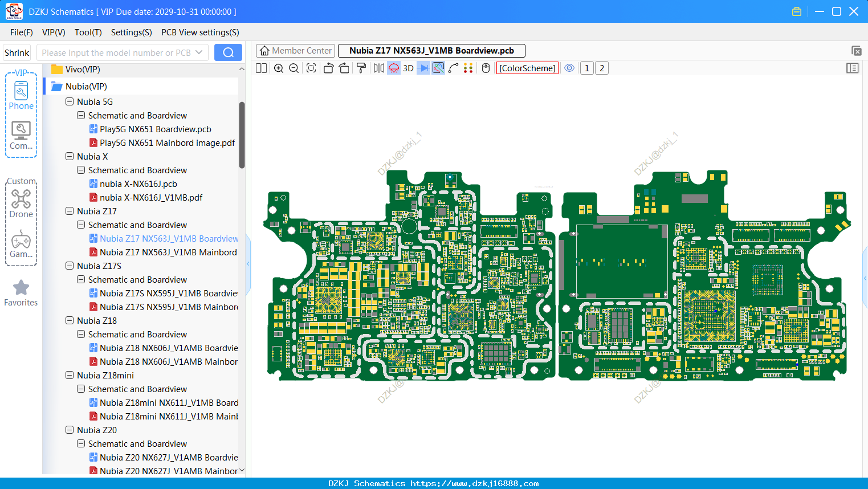Viewport: 868px width, 489px height.
Task: Open the colored dots pin icon
Action: [468, 68]
